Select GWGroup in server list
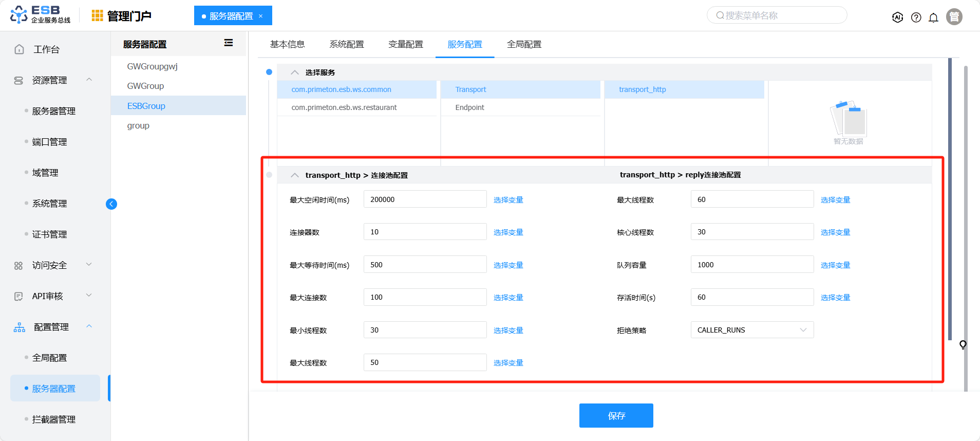The width and height of the screenshot is (980, 441). [x=146, y=86]
